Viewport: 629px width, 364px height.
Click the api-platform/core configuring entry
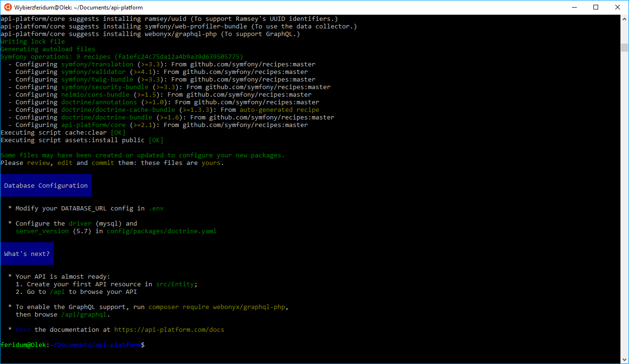93,125
